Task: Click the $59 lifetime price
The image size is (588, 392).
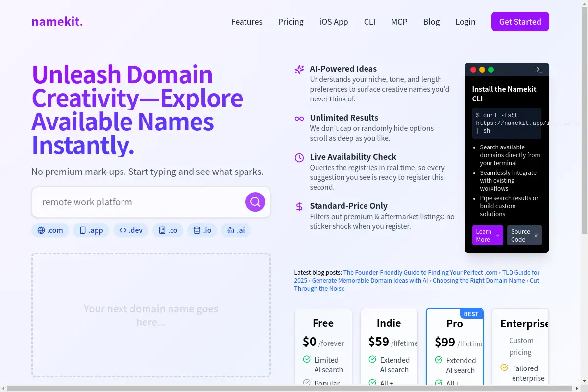Action: [x=393, y=342]
